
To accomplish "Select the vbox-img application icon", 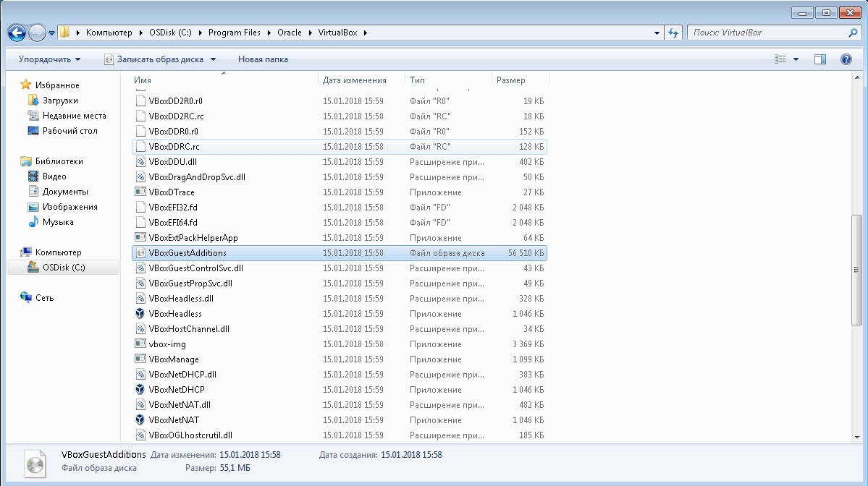I will 140,344.
